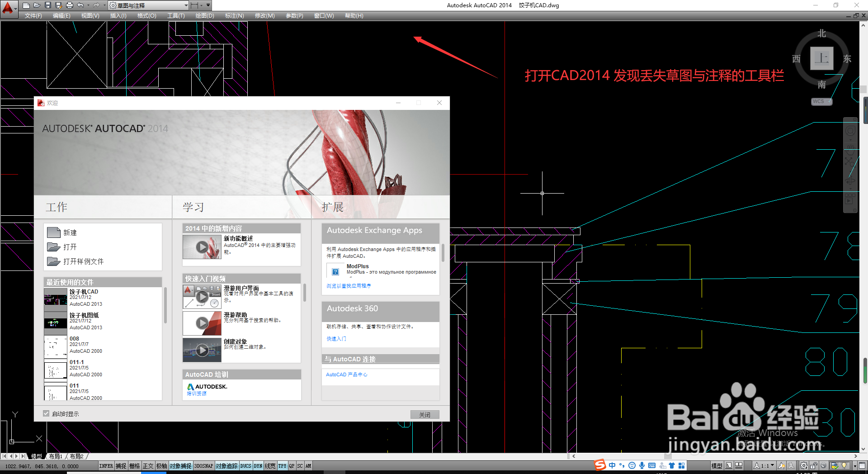Click the dimension tool icon beside workspace box
The height and width of the screenshot is (474, 868).
[x=195, y=5]
